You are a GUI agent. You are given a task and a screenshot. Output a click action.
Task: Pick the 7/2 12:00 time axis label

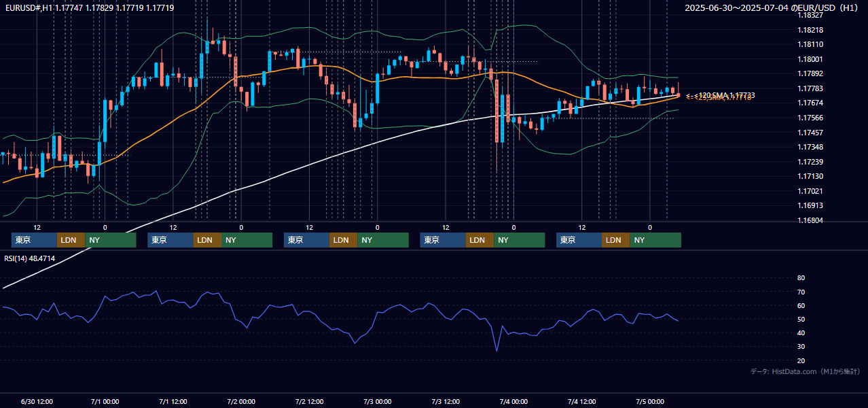tap(309, 401)
